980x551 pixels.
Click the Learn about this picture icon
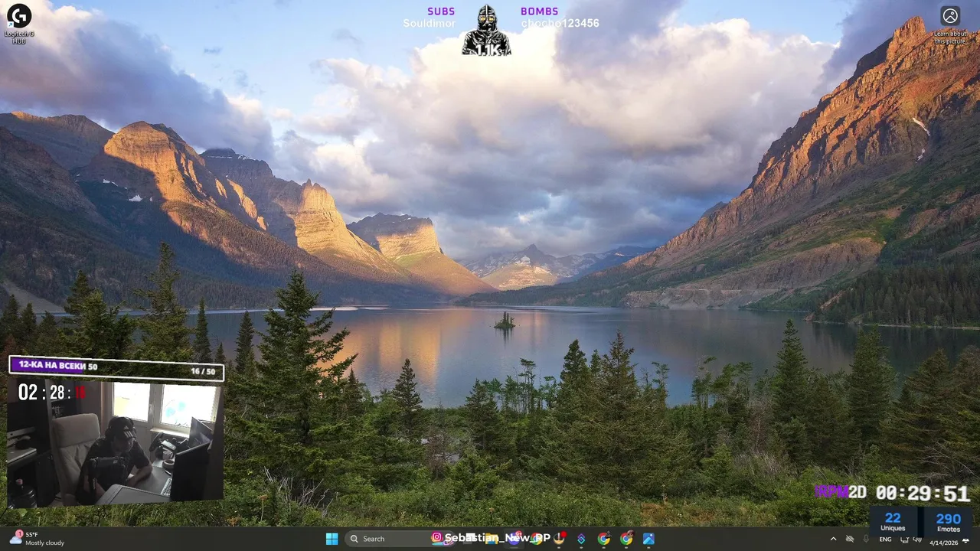950,24
